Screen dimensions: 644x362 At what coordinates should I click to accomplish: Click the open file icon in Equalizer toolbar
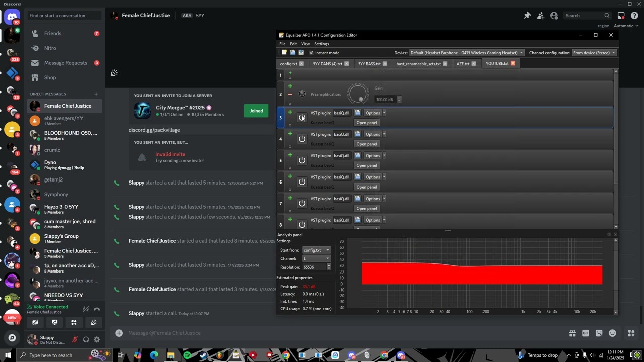293,53
